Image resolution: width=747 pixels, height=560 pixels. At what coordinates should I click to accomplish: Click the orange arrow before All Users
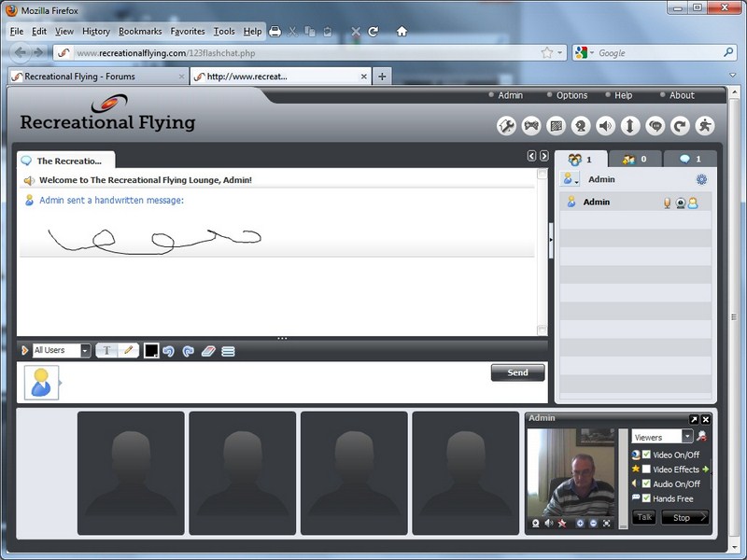click(x=25, y=351)
